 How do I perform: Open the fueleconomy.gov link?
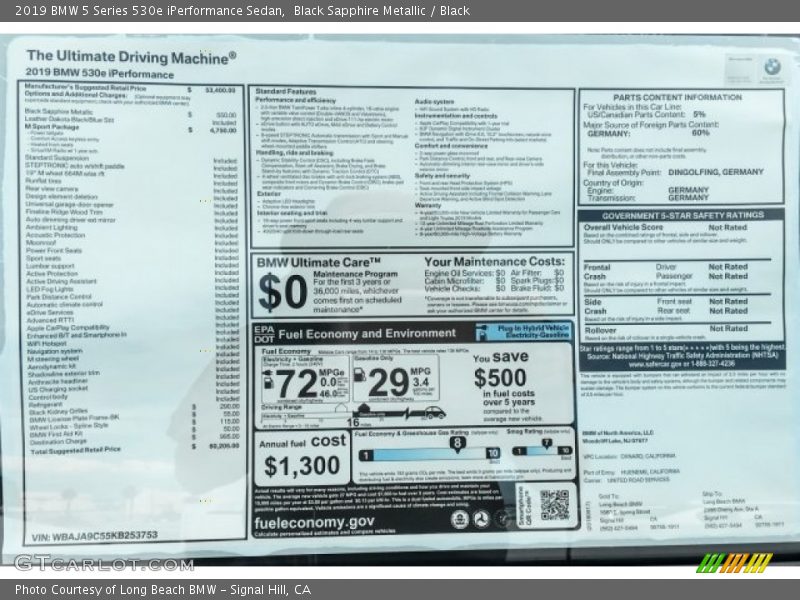click(x=314, y=522)
